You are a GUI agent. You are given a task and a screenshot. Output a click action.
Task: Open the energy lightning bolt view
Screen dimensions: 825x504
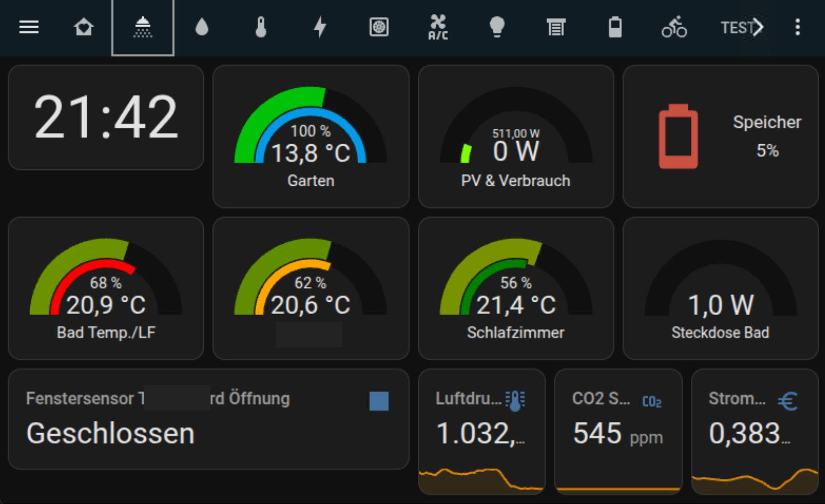[x=319, y=27]
